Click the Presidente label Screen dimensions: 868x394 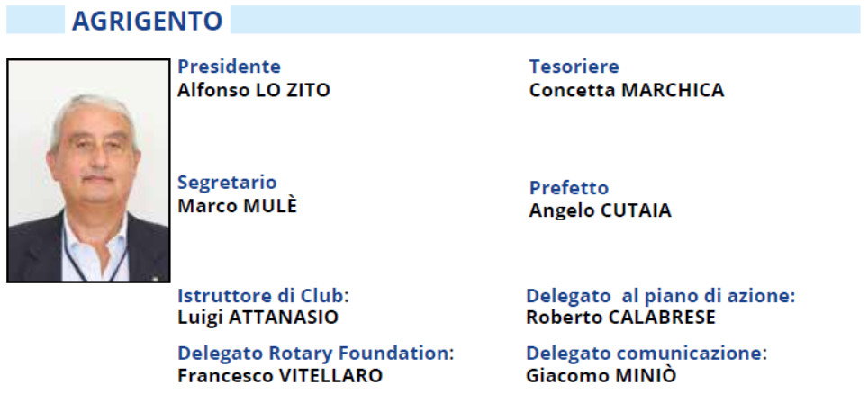pyautogui.click(x=229, y=67)
